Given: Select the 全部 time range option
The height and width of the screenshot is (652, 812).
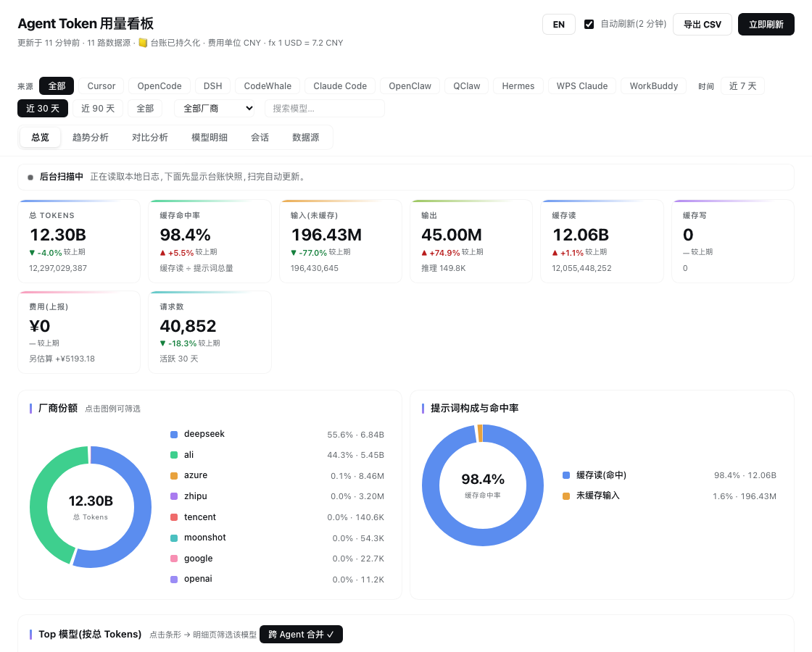Looking at the screenshot, I should (145, 108).
